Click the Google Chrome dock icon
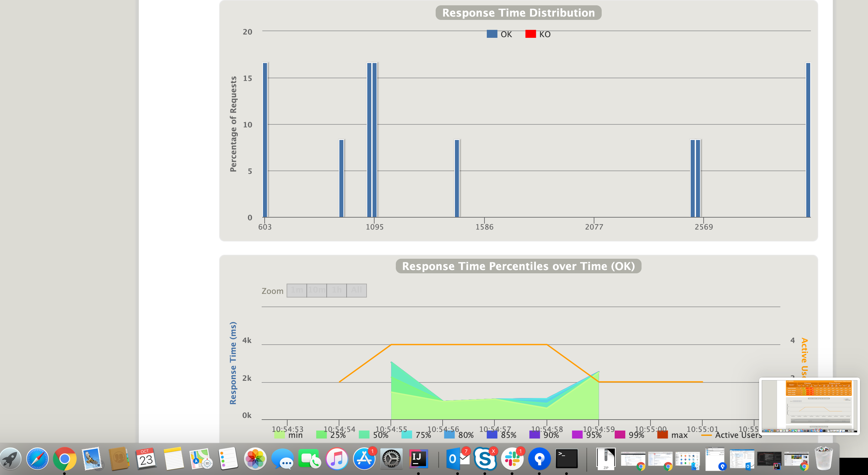 pos(64,458)
